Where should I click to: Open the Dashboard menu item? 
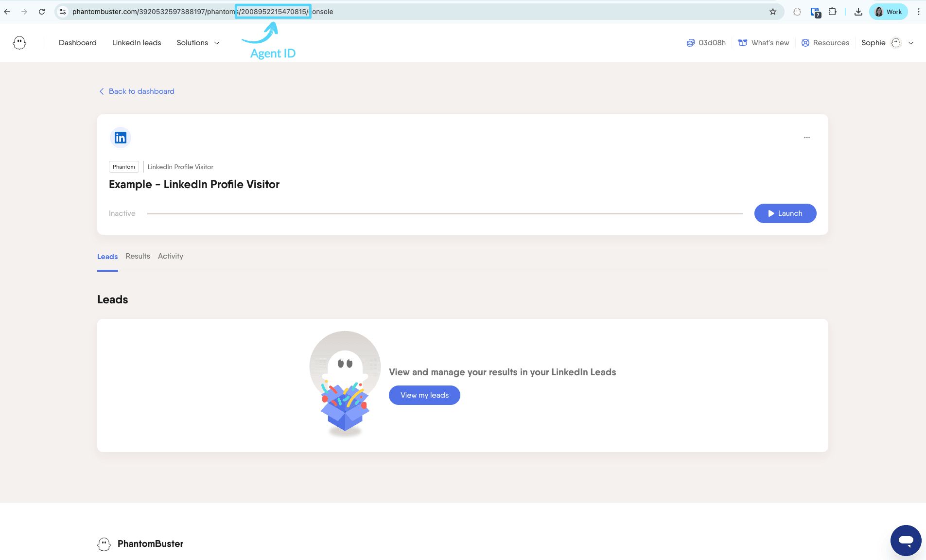tap(78, 43)
